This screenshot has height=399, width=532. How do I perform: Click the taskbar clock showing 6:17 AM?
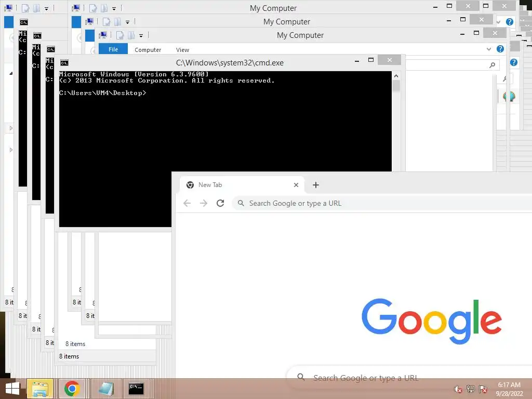509,389
